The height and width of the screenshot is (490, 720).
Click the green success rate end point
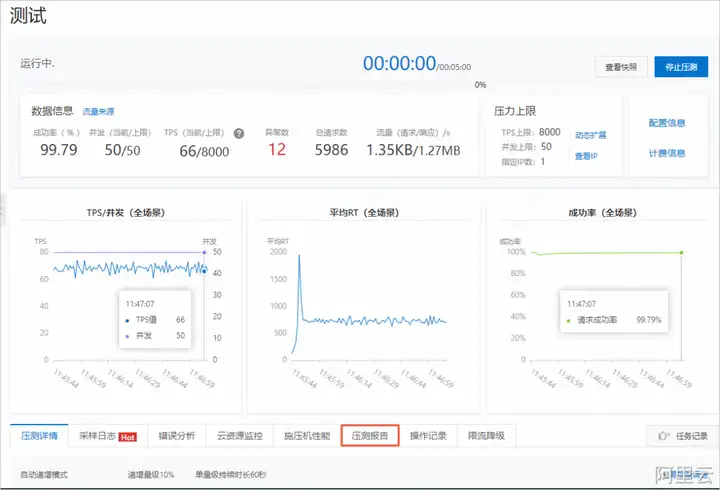tap(681, 253)
